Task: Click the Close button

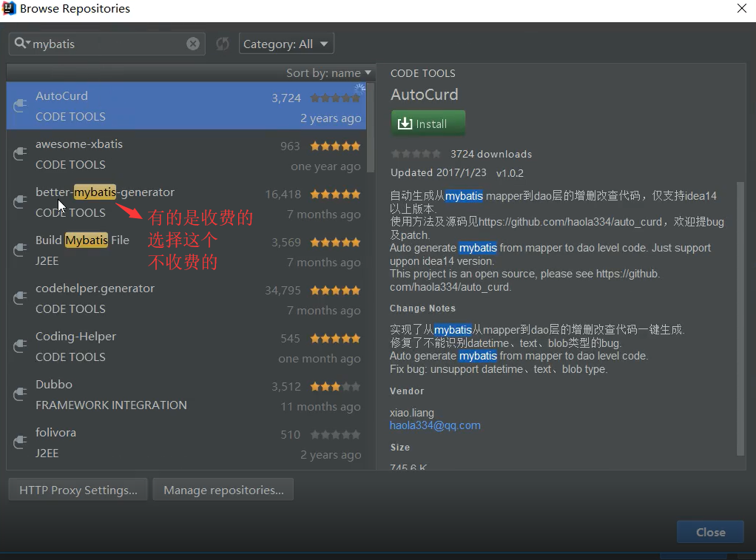Action: 710,532
